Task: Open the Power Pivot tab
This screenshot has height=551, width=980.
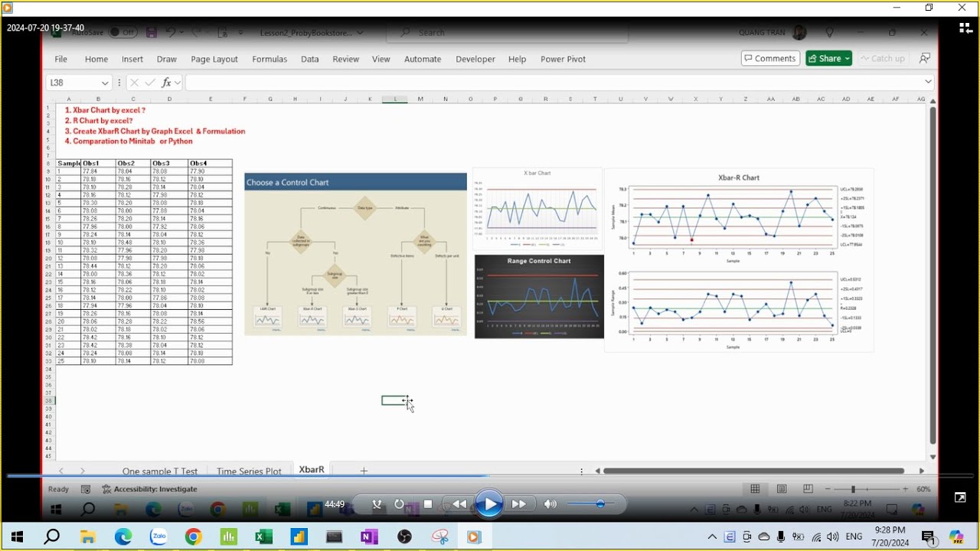Action: pyautogui.click(x=563, y=59)
